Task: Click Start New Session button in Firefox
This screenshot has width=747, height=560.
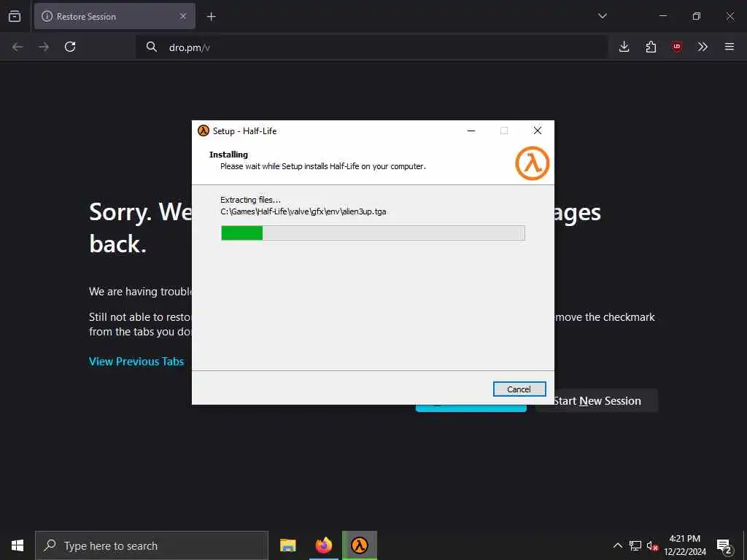Action: 597,401
